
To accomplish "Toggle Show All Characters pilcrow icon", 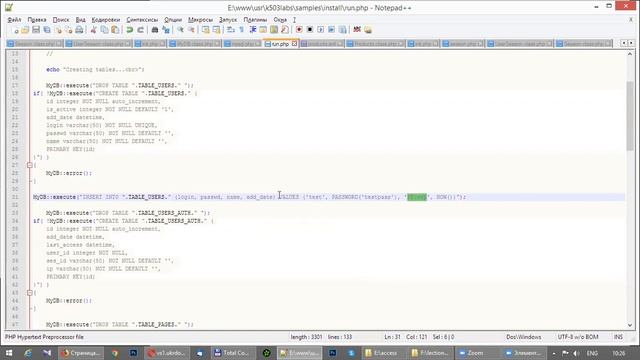I will [242, 30].
